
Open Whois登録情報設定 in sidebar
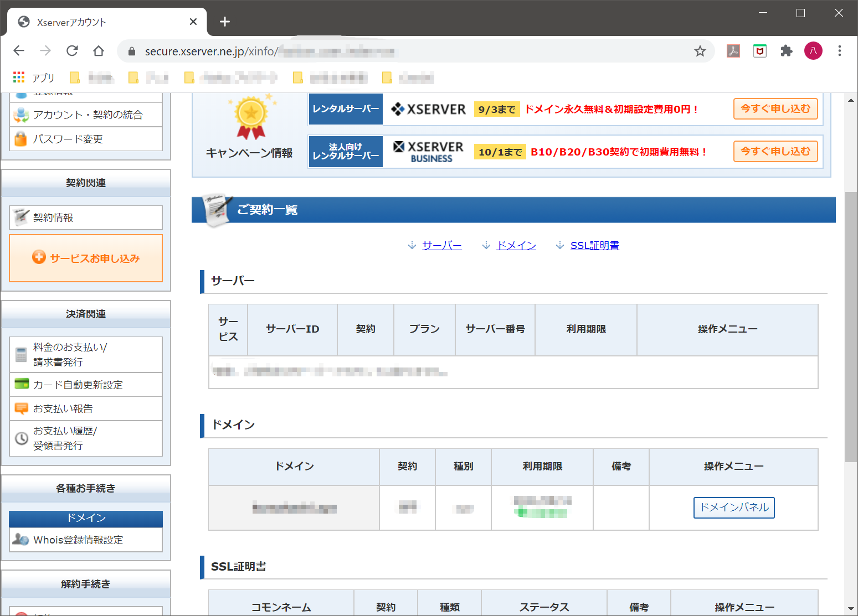[x=86, y=540]
